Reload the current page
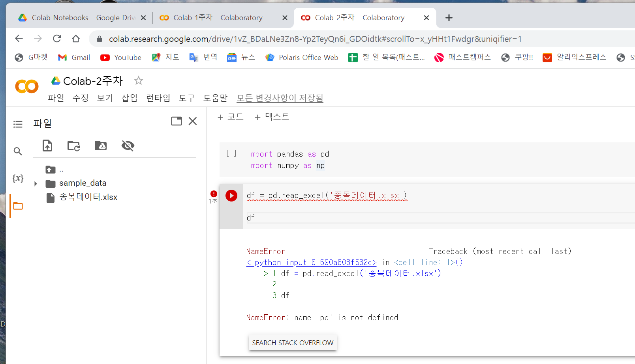 [x=57, y=38]
